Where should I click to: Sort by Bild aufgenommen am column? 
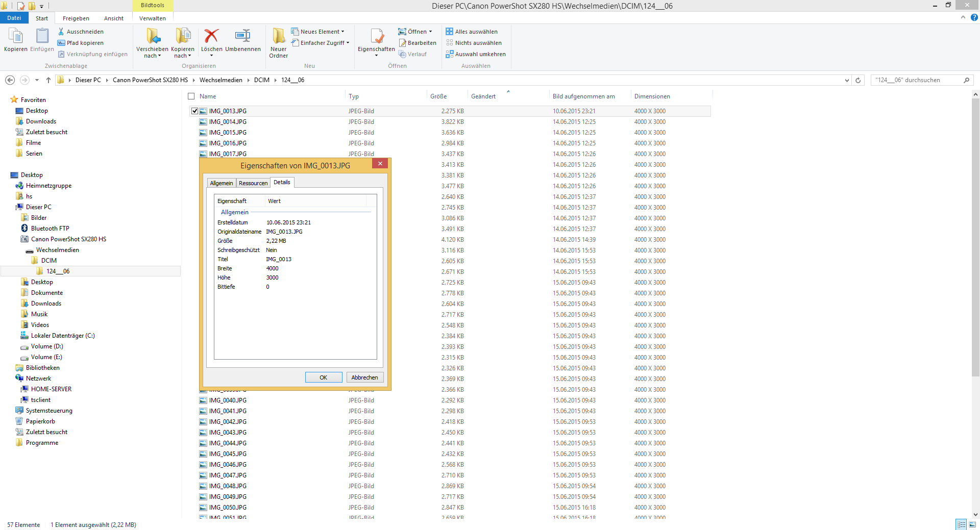pos(590,96)
